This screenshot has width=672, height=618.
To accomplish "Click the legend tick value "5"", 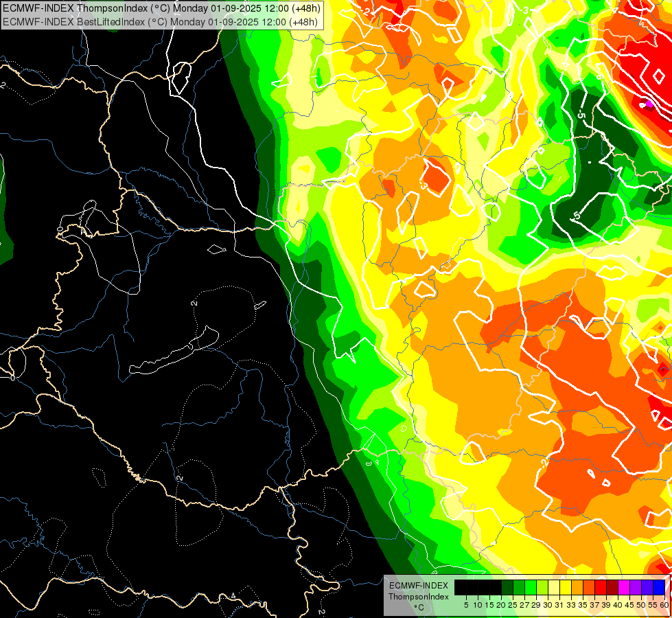I will (x=466, y=605).
